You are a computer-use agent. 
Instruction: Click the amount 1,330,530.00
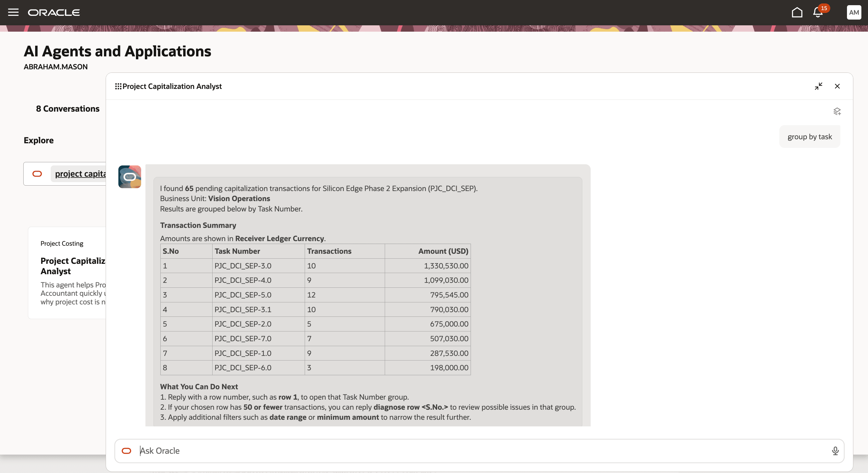446,266
